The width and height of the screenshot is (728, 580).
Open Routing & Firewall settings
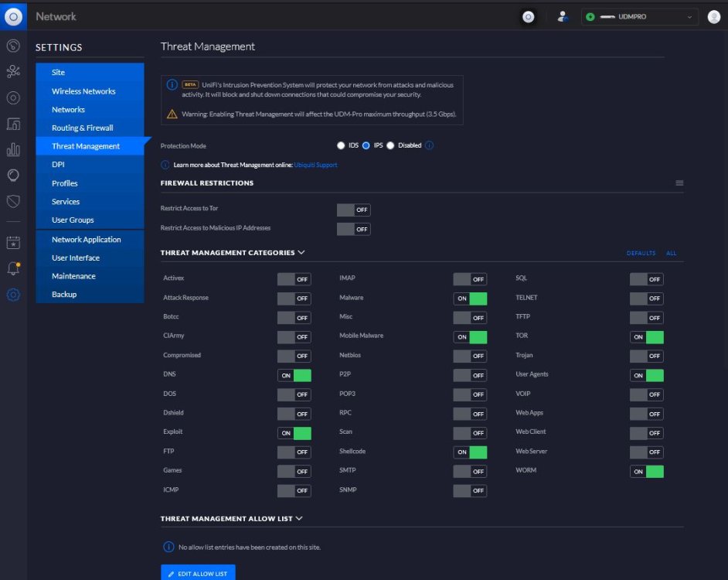tap(82, 128)
